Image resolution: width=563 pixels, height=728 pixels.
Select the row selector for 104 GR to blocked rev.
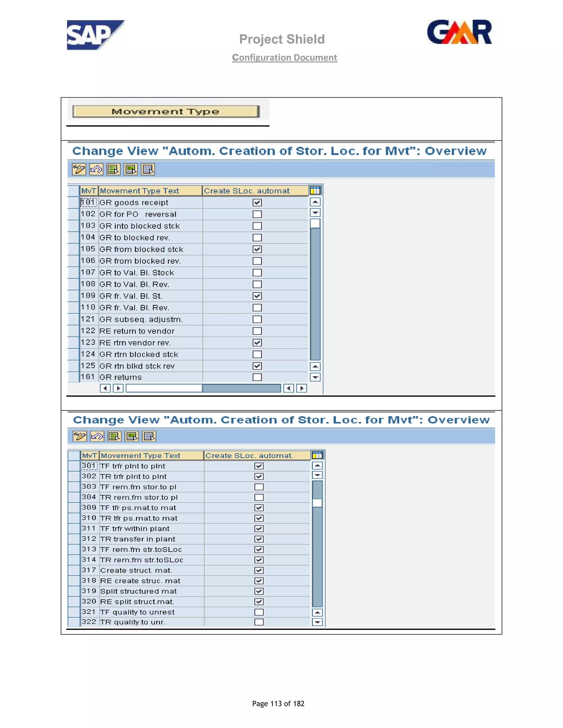pos(73,238)
